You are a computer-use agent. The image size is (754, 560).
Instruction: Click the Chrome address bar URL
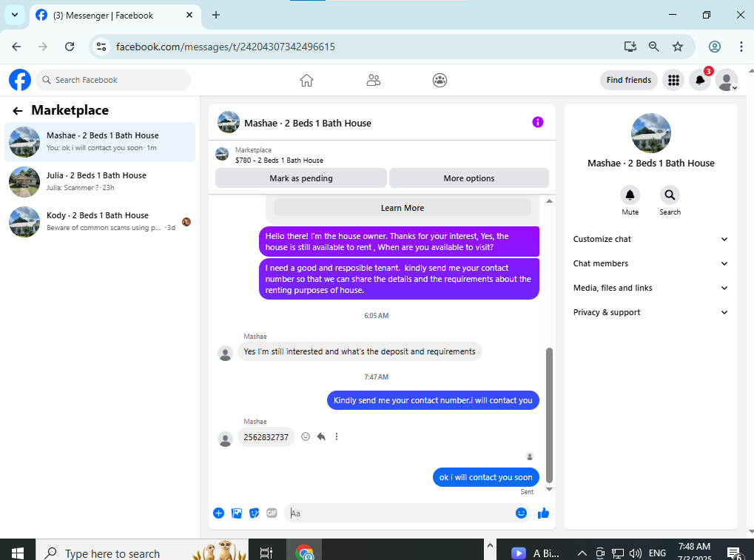click(226, 47)
